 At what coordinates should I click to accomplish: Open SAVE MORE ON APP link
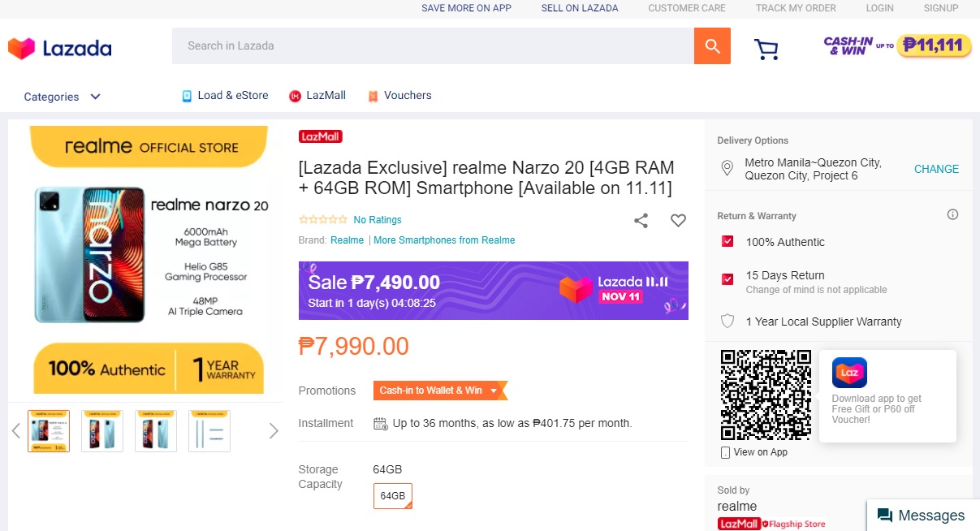click(466, 8)
